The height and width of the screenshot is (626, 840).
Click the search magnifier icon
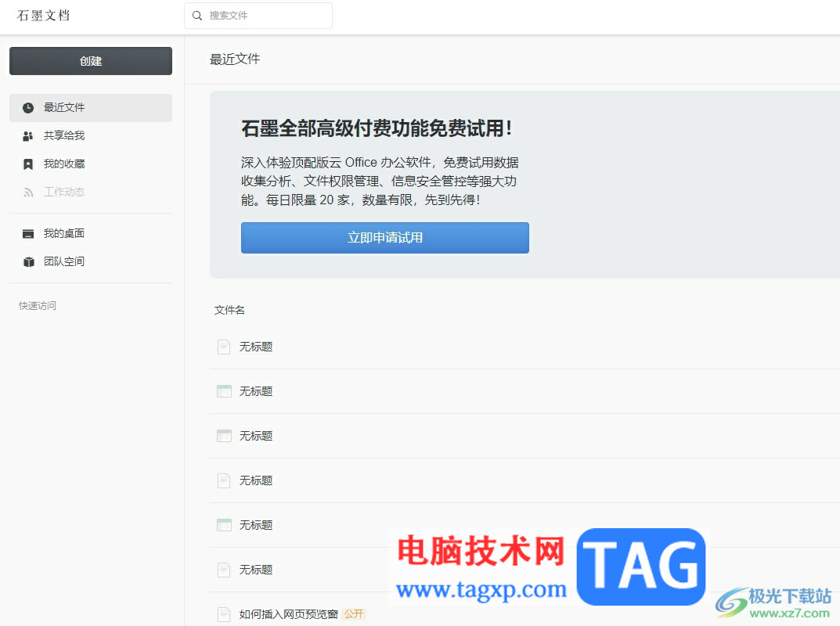(x=197, y=16)
